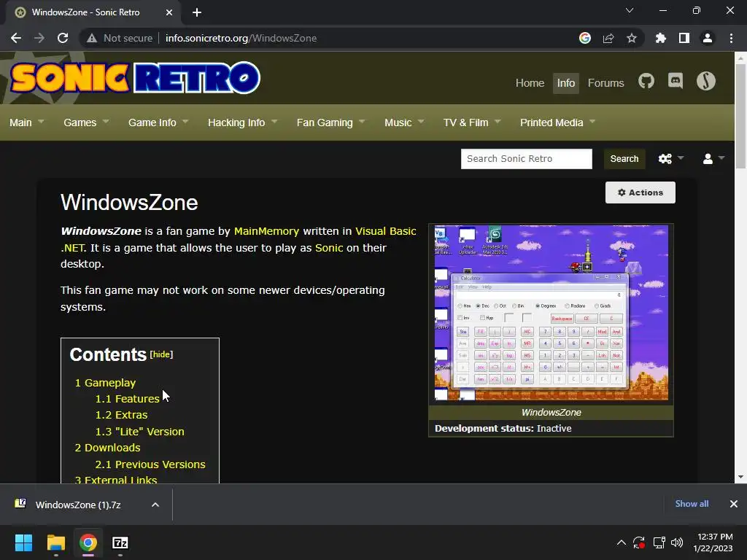Go back using the browser back arrow

tap(16, 38)
